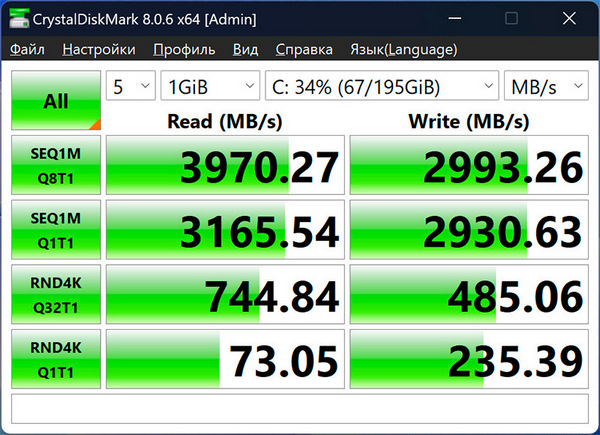600x435 pixels.
Task: Change the MB/s unit dropdown
Action: (546, 87)
